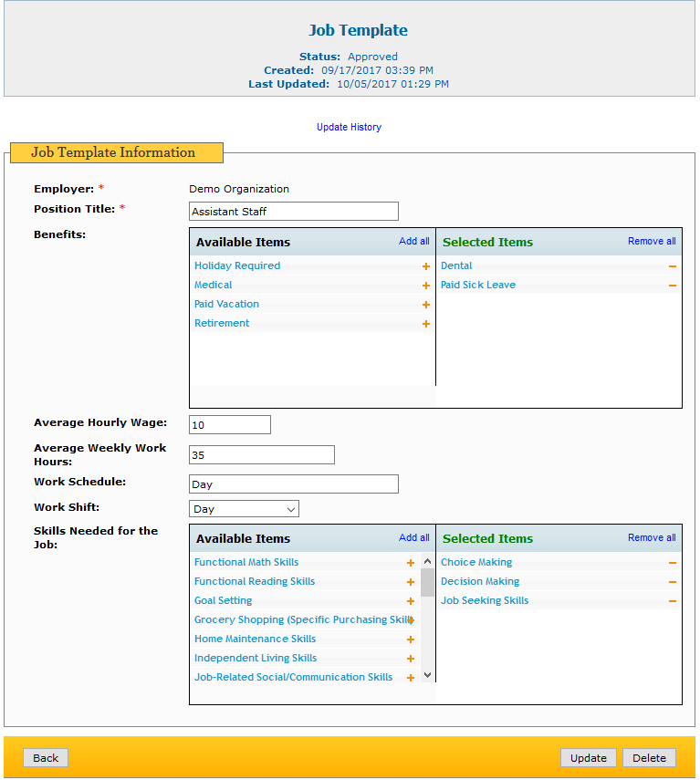This screenshot has width=700, height=780.
Task: Remove Dental benefit with minus icon
Action: tap(672, 266)
